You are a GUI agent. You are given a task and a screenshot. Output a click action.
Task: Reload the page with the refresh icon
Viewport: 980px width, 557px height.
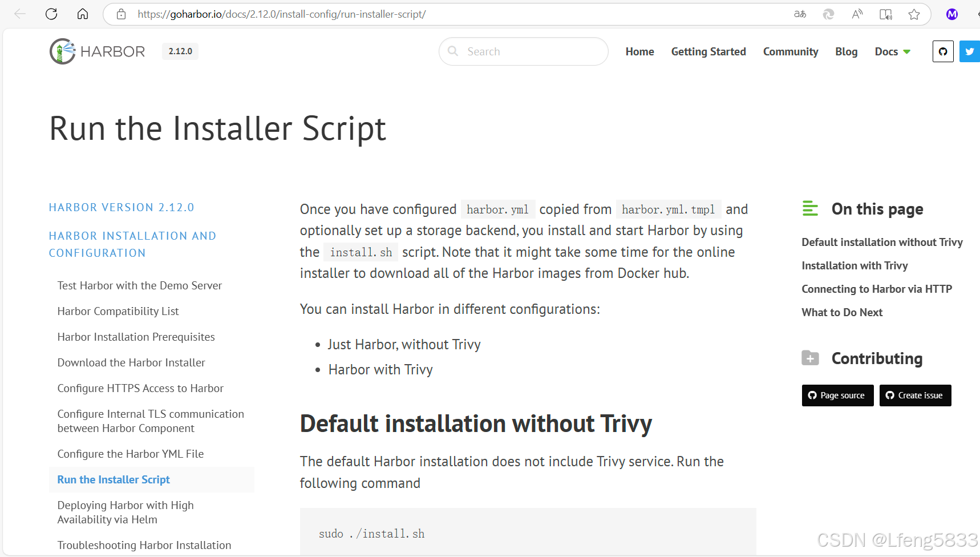[51, 14]
